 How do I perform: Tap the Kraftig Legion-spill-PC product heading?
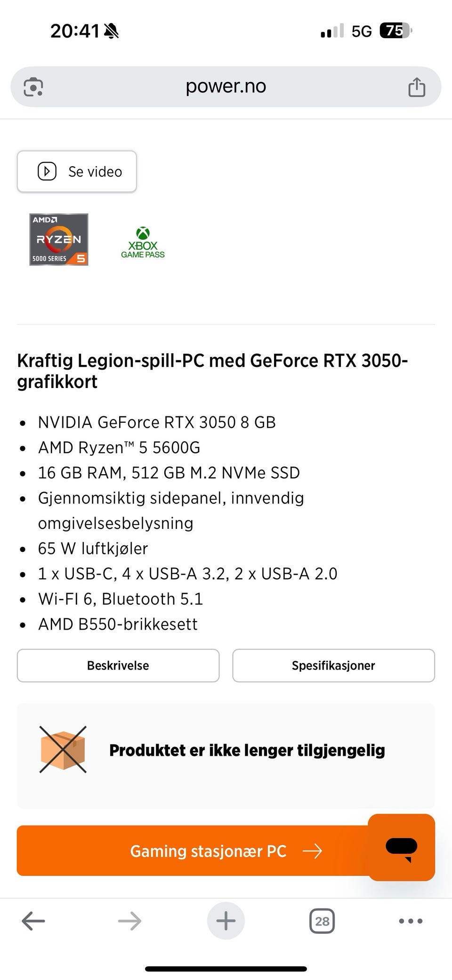tap(212, 371)
